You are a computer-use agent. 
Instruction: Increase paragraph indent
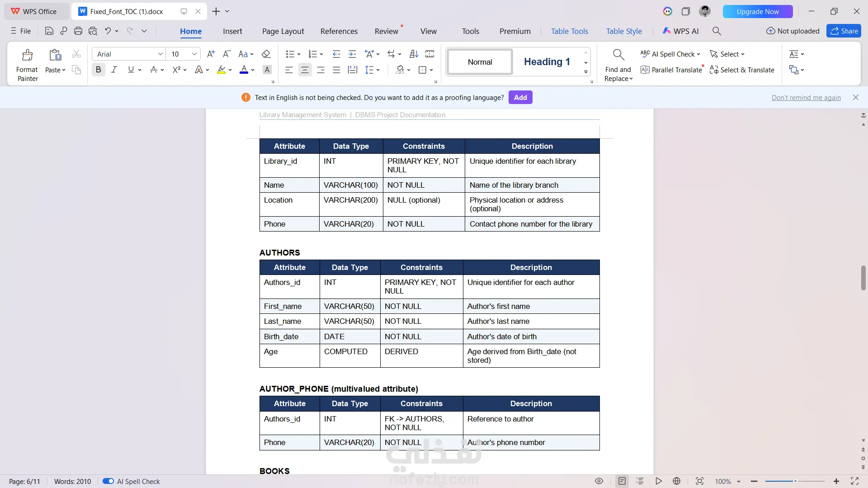352,54
